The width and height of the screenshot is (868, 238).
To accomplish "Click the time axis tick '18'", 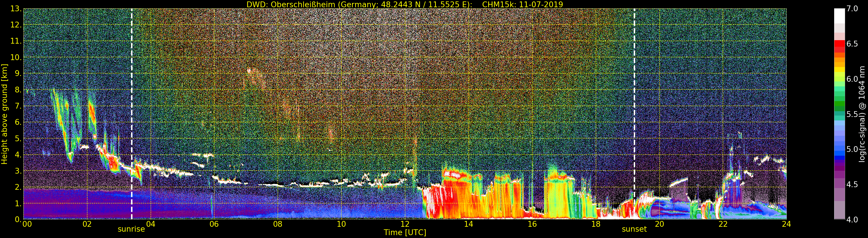I will [x=596, y=224].
